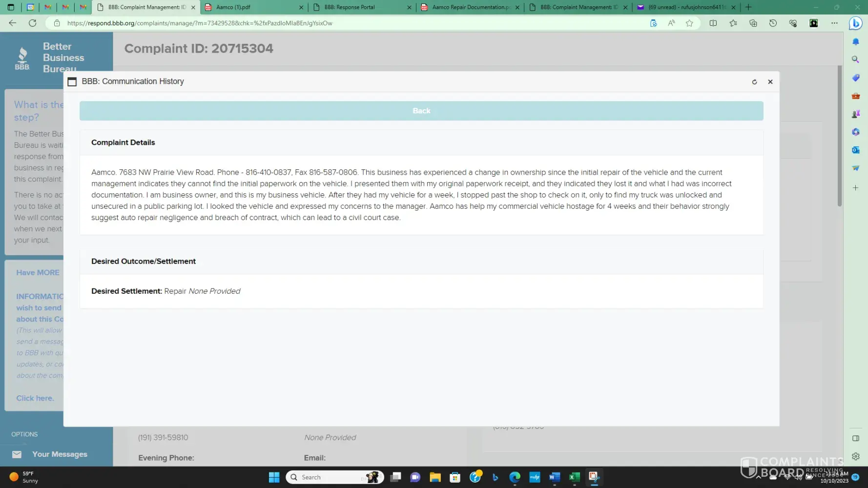Open Browser essentials heart icon
Image resolution: width=868 pixels, height=488 pixels.
(x=793, y=23)
